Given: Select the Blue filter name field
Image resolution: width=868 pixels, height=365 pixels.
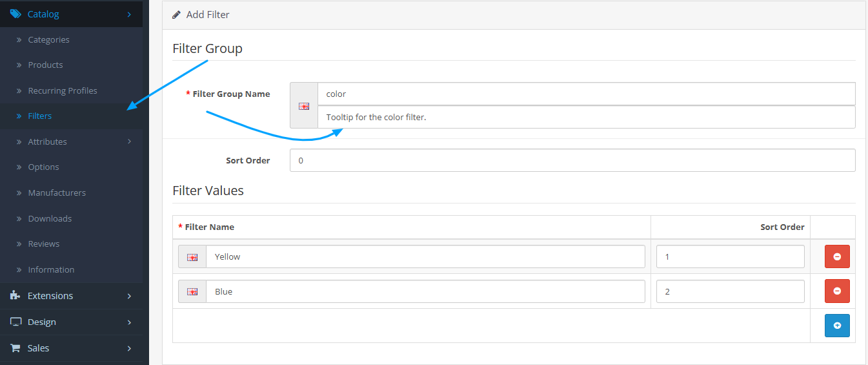Looking at the screenshot, I should 425,291.
